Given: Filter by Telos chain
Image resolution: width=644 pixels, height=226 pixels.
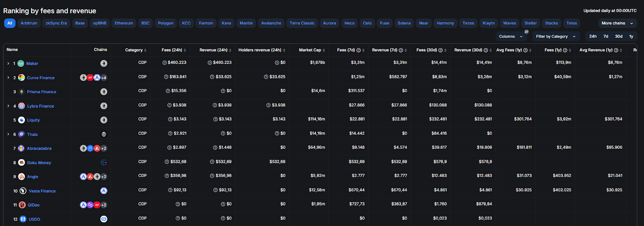Looking at the screenshot, I should 572,23.
